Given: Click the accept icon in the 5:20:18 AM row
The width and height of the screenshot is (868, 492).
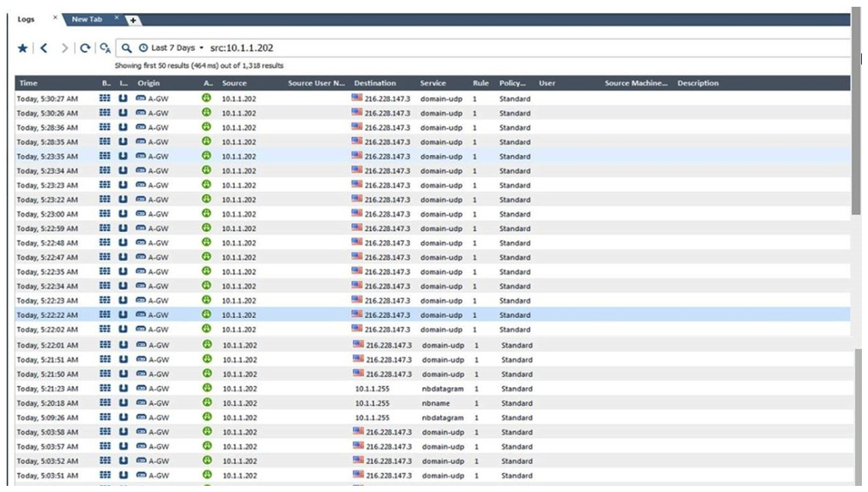Looking at the screenshot, I should point(207,402).
